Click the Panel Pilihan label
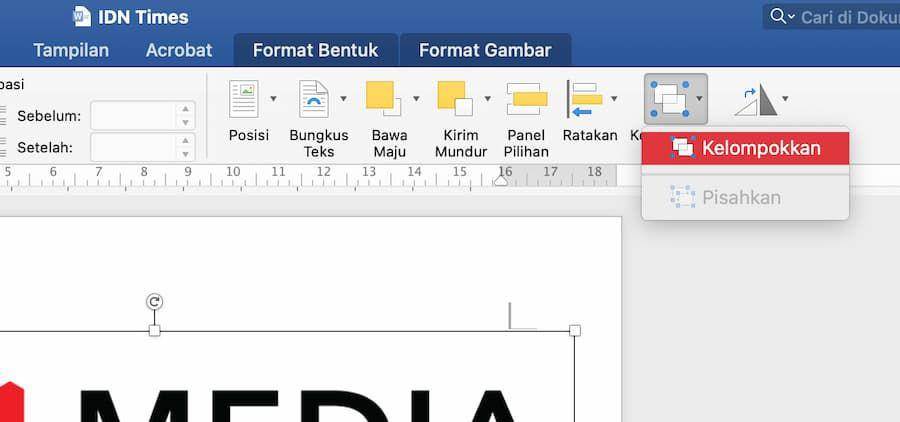The image size is (900, 422). click(x=527, y=144)
